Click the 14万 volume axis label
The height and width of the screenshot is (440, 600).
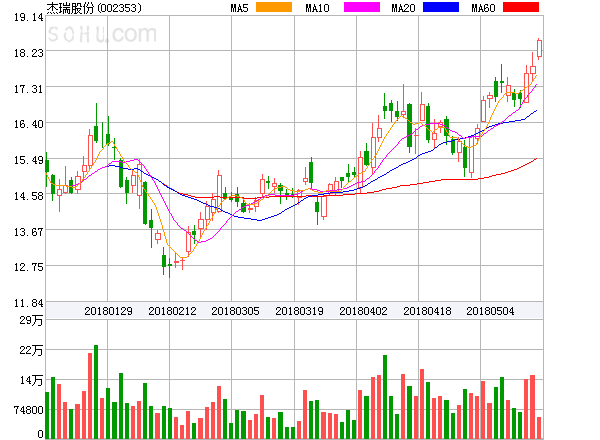pyautogui.click(x=31, y=380)
